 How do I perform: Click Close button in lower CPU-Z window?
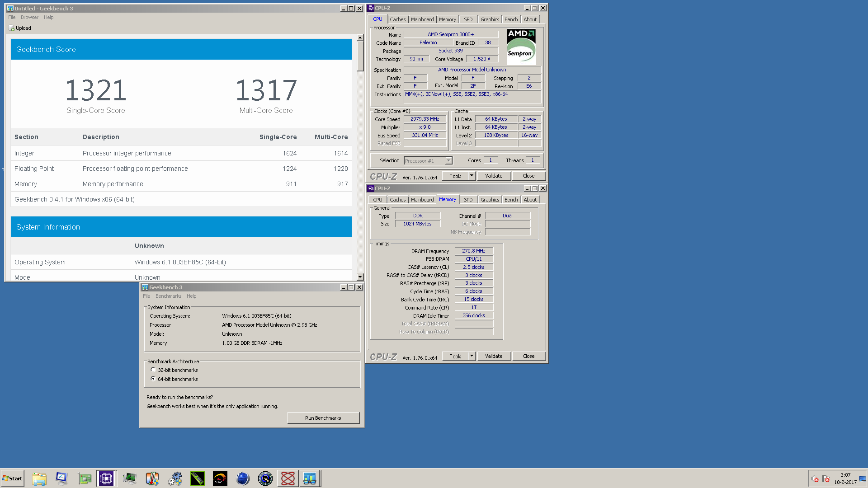528,356
